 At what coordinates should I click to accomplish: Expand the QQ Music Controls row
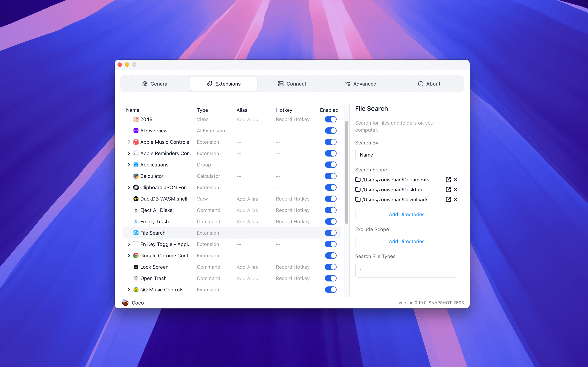click(x=129, y=290)
